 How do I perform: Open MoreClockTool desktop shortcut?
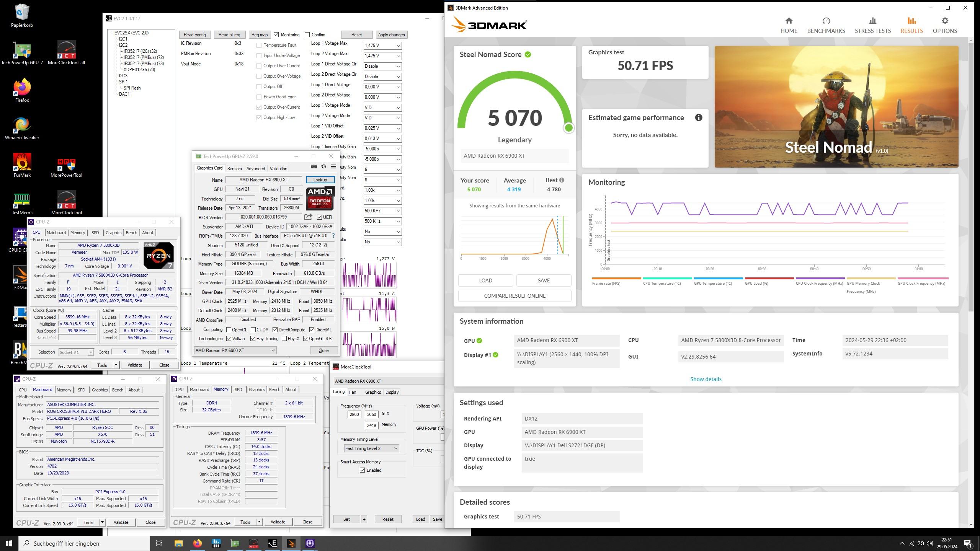[67, 203]
